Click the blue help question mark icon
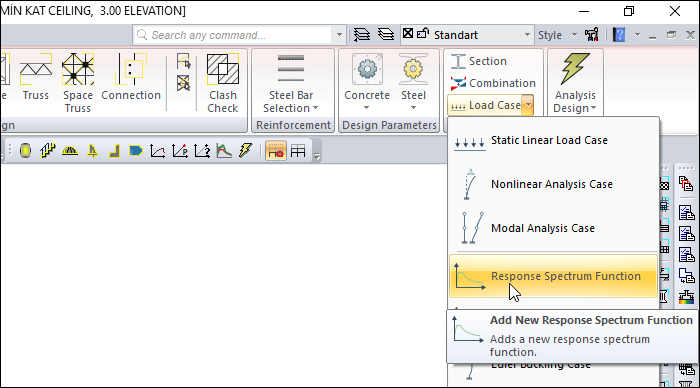This screenshot has height=388, width=700. (x=619, y=35)
